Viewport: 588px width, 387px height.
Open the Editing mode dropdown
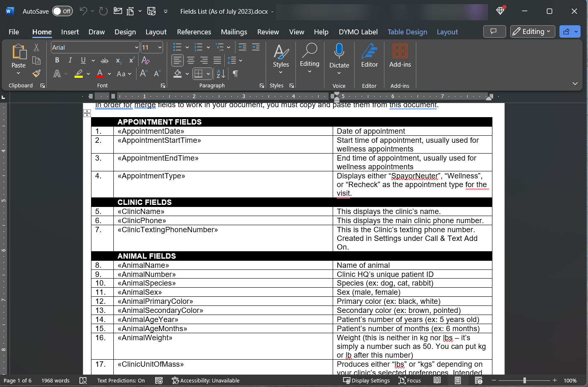532,31
